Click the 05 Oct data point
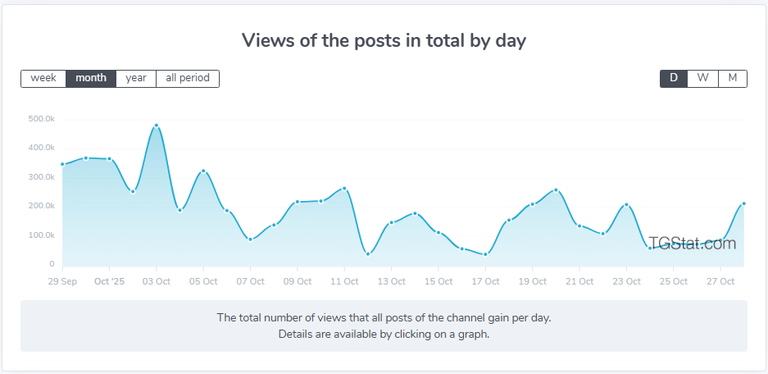Viewport: 768px width, 374px height. tap(203, 171)
